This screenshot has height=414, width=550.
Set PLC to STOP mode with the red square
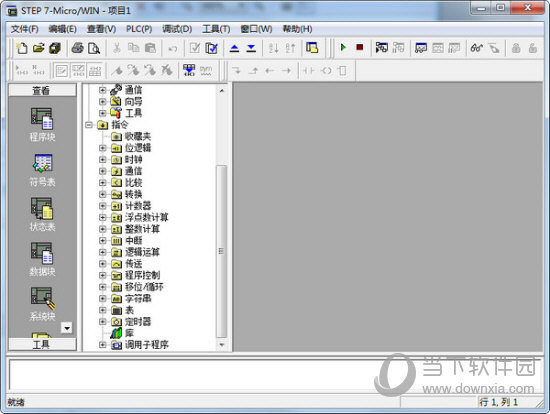[360, 47]
